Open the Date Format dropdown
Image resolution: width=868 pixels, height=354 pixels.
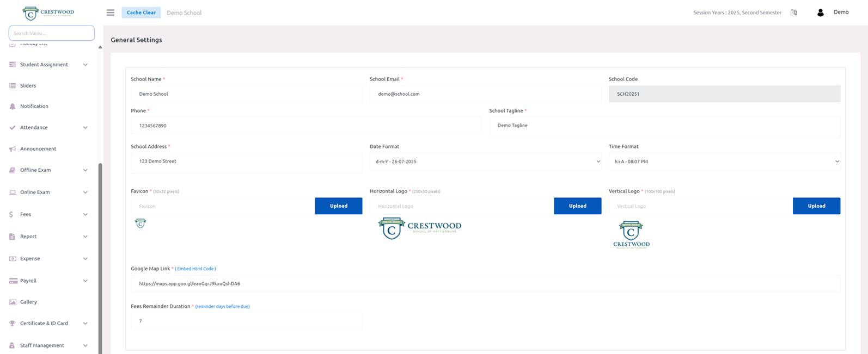point(485,162)
